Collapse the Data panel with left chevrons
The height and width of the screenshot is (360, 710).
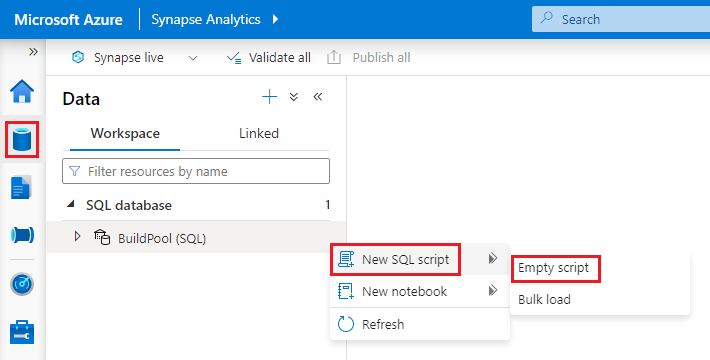click(x=318, y=96)
